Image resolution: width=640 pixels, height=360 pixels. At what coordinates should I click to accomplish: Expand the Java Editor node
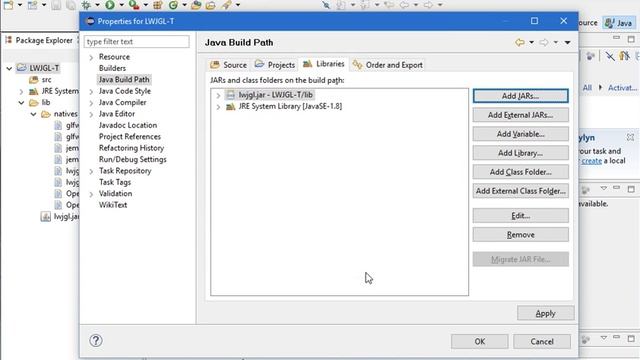91,115
